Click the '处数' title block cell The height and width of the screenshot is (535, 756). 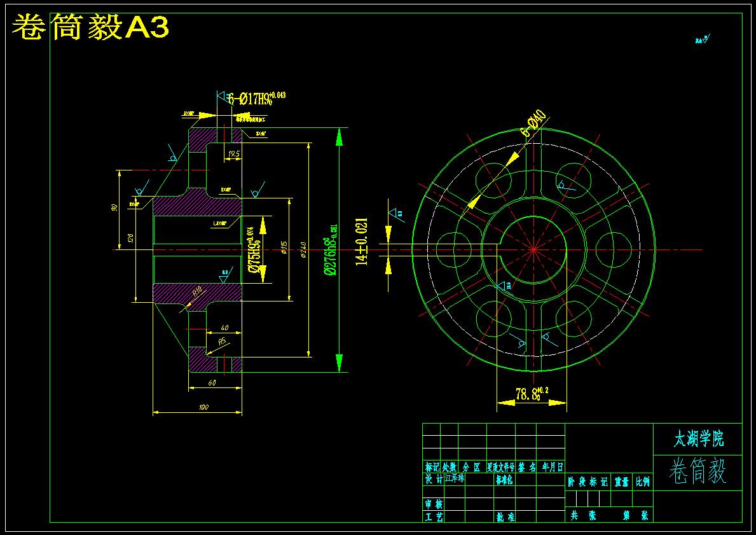pyautogui.click(x=450, y=467)
